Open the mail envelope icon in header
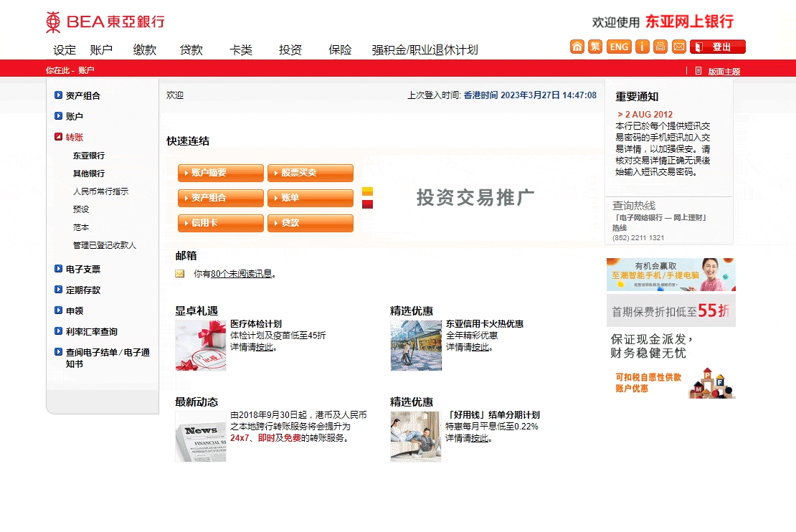Image resolution: width=796 pixels, height=532 pixels. coord(678,47)
